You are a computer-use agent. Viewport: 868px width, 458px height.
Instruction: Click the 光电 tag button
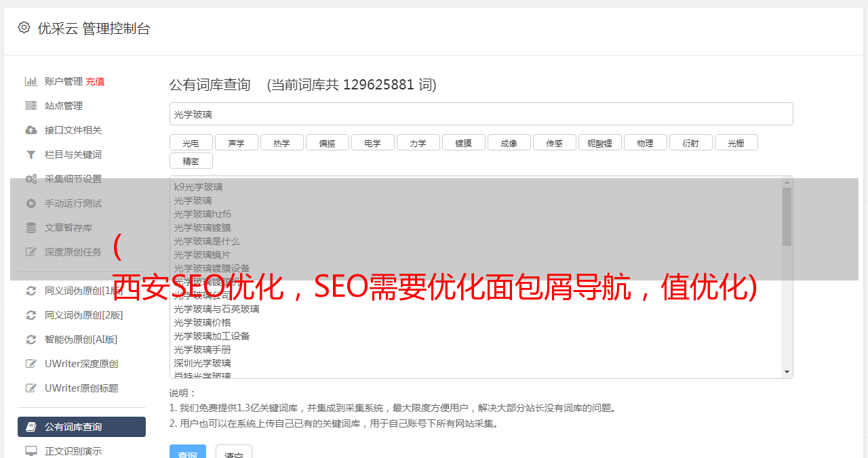[x=191, y=142]
